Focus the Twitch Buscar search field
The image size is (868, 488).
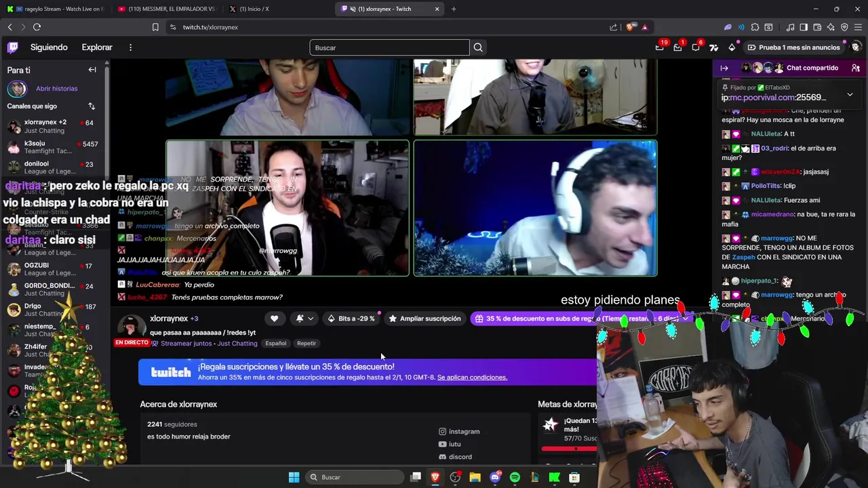pyautogui.click(x=389, y=47)
